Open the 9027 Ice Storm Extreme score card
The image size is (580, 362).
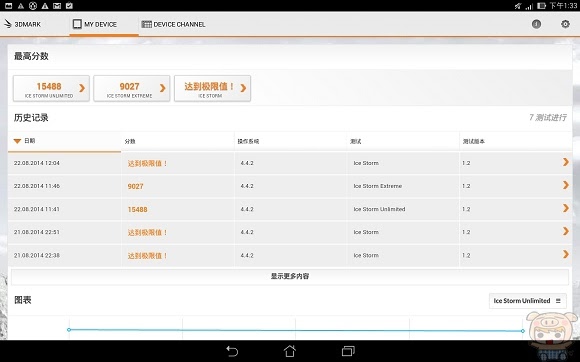132,88
